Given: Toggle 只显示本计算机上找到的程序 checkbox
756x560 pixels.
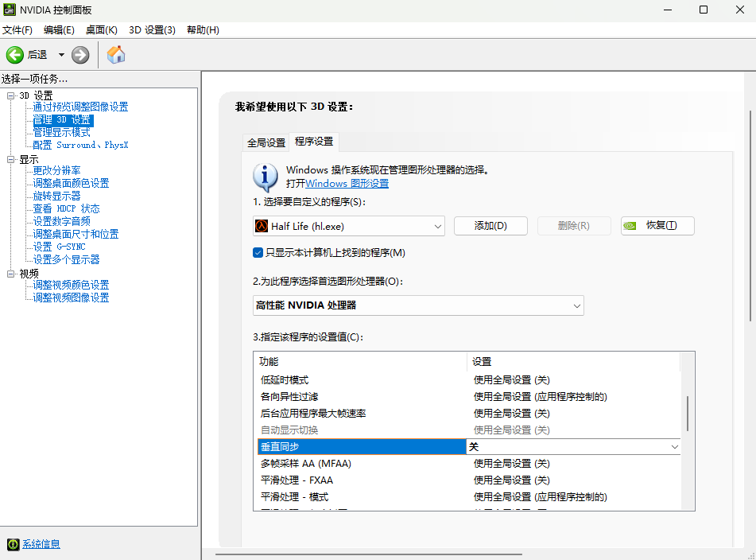Looking at the screenshot, I should coord(258,253).
